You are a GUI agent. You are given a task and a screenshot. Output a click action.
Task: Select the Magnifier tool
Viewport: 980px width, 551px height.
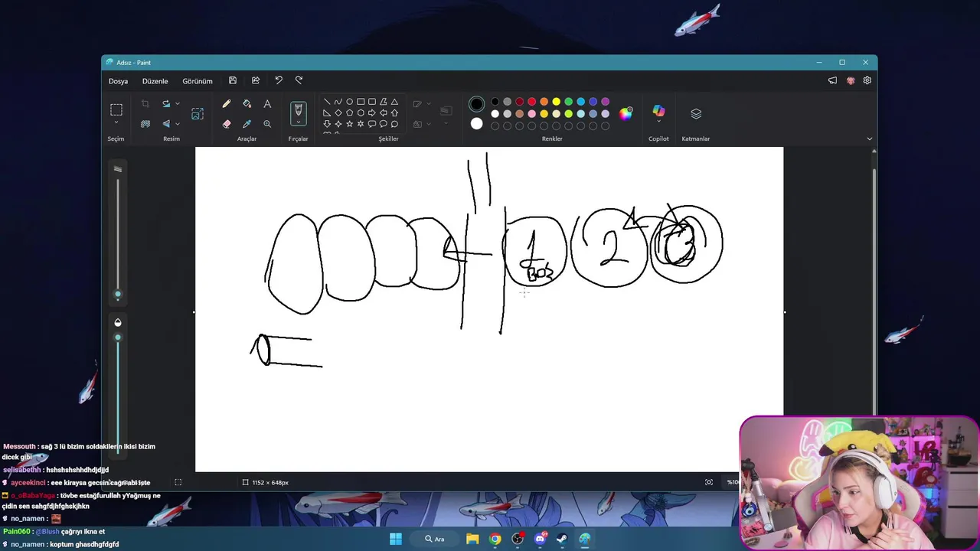pyautogui.click(x=267, y=123)
